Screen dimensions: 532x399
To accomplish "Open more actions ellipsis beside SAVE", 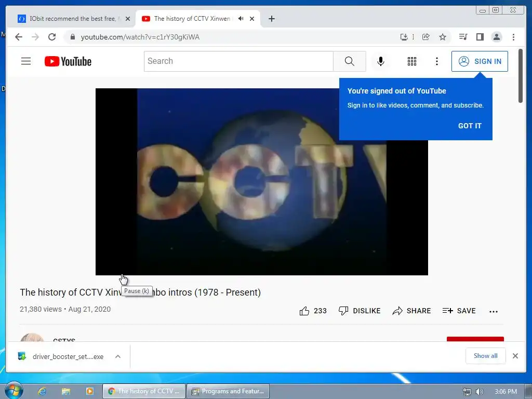I will click(x=494, y=312).
